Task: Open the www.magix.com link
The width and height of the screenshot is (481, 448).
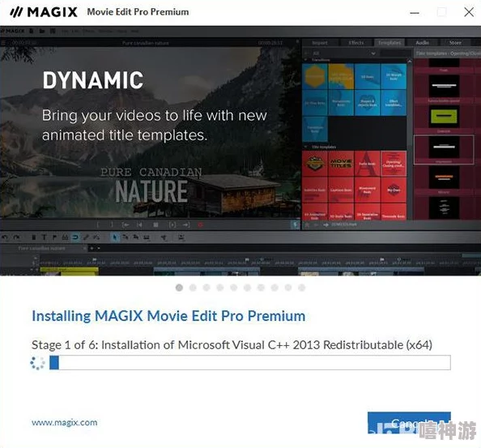Action: coord(65,423)
